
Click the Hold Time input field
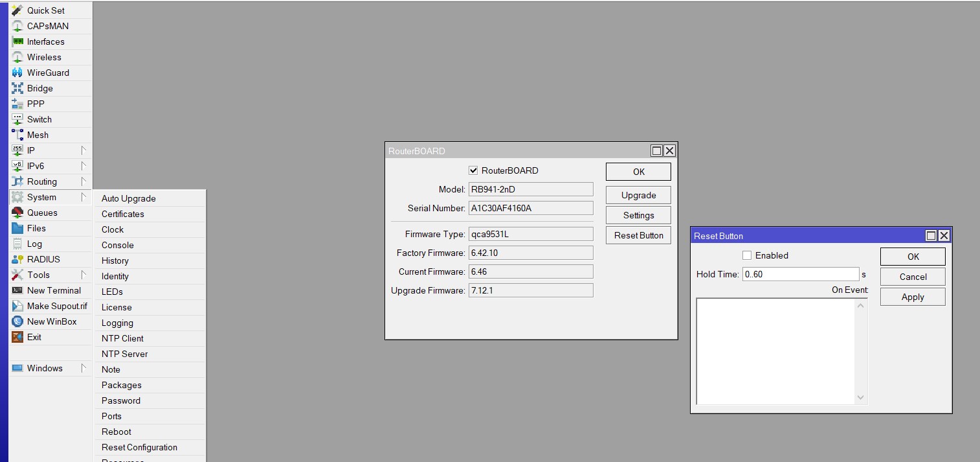pos(800,274)
